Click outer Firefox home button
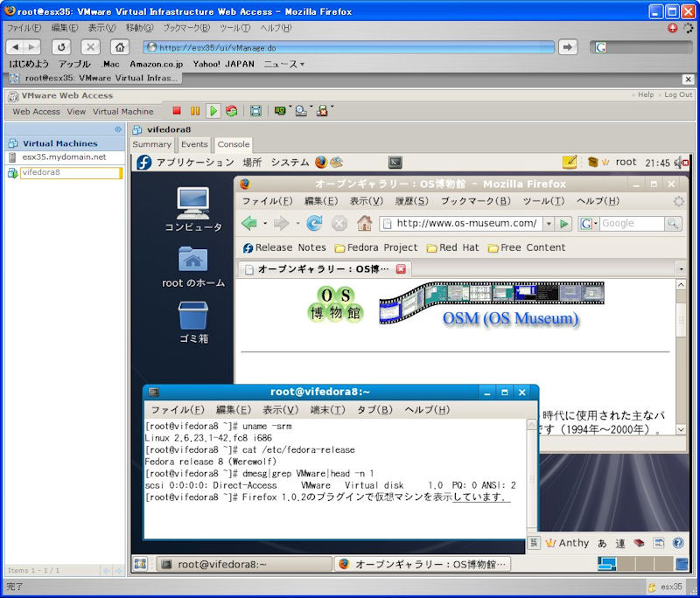Image resolution: width=700 pixels, height=598 pixels. [x=120, y=47]
